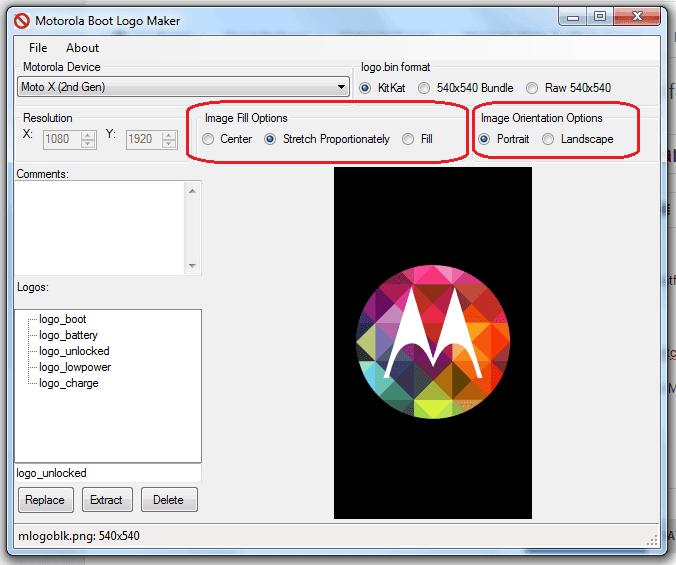676x565 pixels.
Task: Open the File menu
Action: (38, 48)
